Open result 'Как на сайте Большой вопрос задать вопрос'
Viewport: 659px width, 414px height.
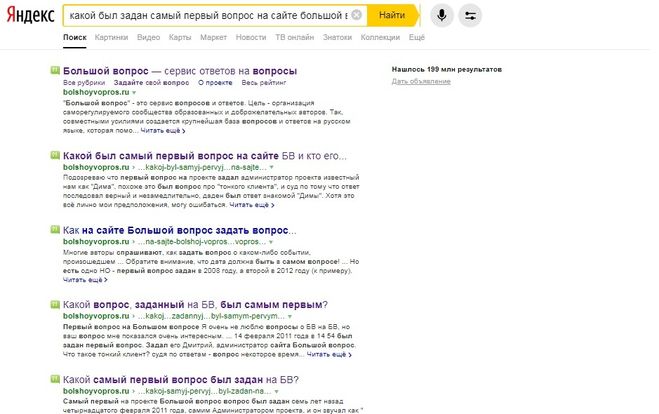coord(179,230)
